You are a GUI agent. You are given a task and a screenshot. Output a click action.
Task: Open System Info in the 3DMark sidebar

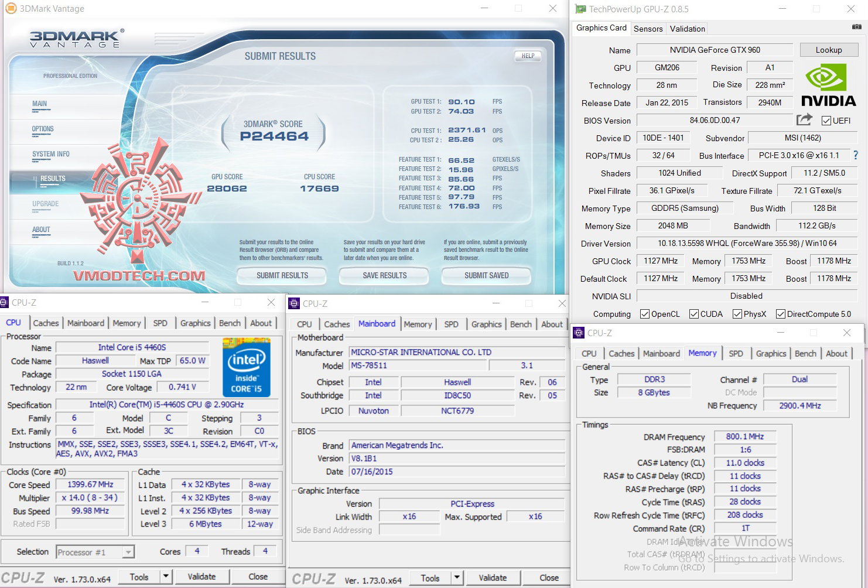[x=51, y=154]
